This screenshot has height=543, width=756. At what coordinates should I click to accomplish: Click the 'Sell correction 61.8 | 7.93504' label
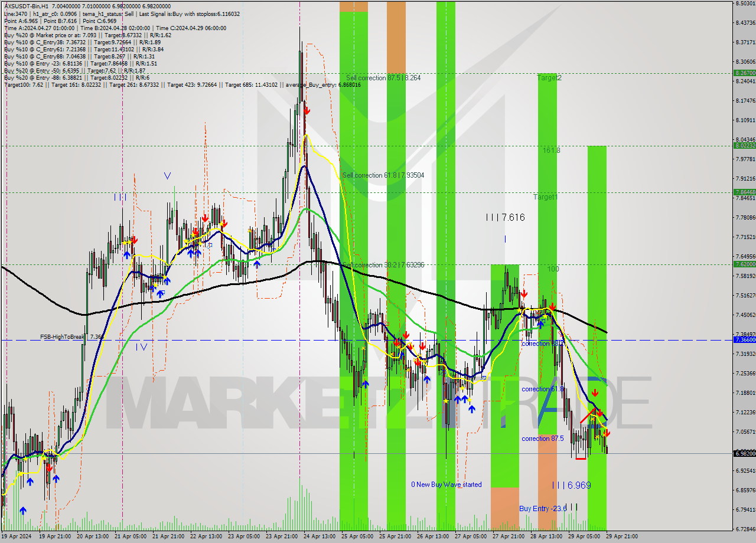coord(383,175)
